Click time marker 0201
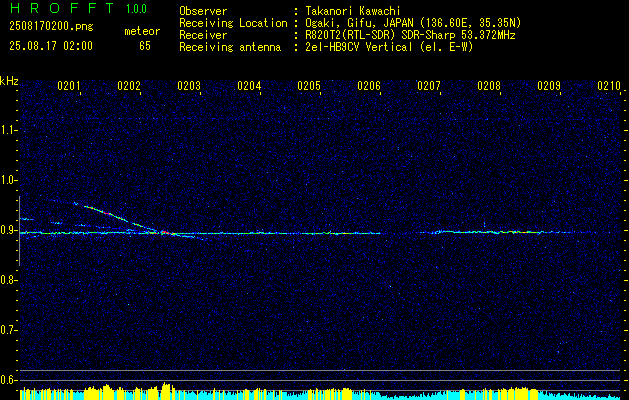The width and height of the screenshot is (629, 400). coord(69,86)
